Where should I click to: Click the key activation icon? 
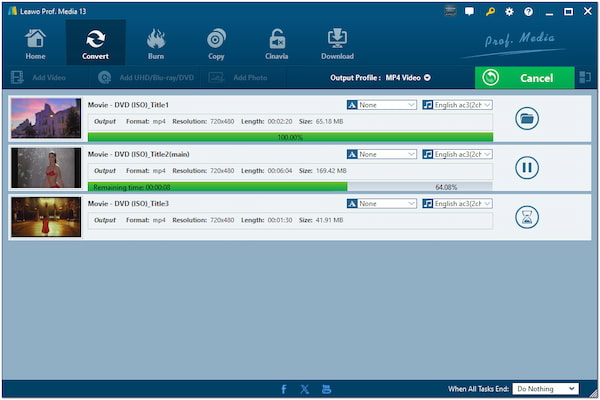coord(490,12)
